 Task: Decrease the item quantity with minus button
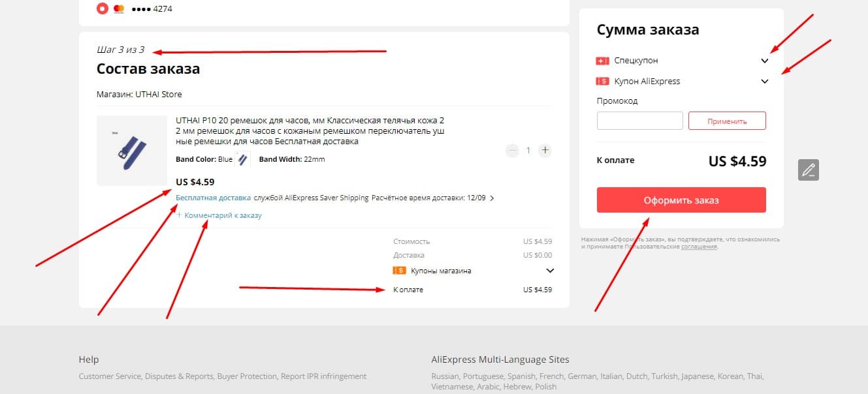(512, 150)
